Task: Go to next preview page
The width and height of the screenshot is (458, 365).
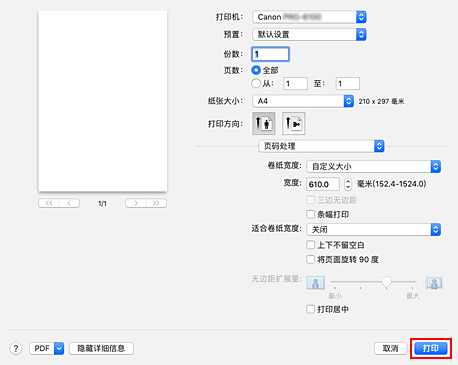Action: pos(136,203)
